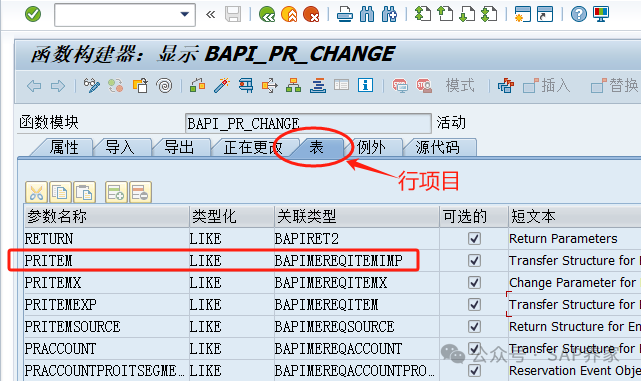This screenshot has width=641, height=381.
Task: Click the Information 'i' icon
Action: pyautogui.click(x=365, y=85)
